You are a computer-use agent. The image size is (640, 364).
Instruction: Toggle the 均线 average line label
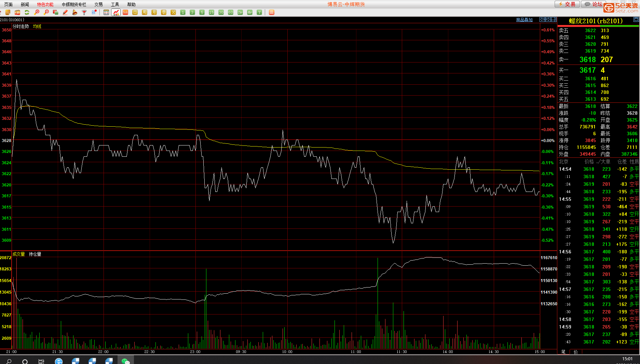click(37, 26)
